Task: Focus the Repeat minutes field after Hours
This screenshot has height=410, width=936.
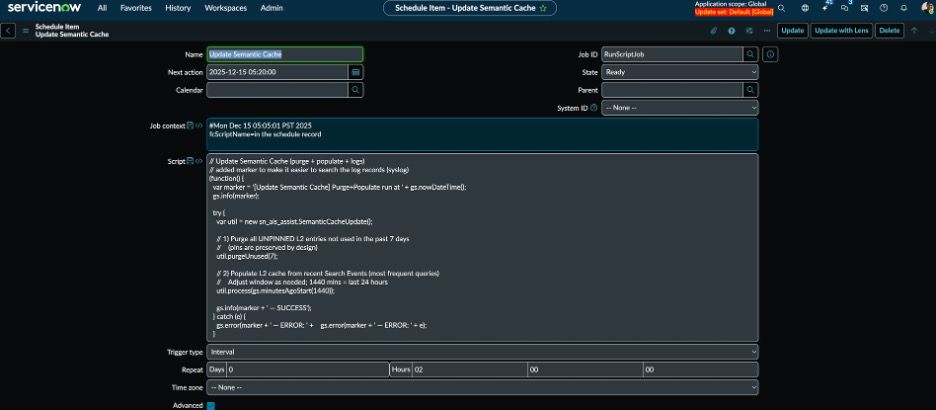Action: click(585, 369)
